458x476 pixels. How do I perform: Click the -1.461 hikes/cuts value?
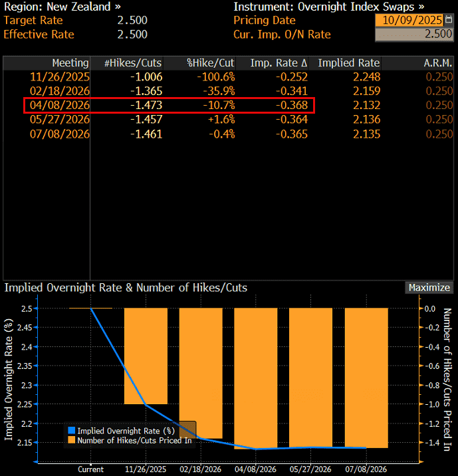146,134
